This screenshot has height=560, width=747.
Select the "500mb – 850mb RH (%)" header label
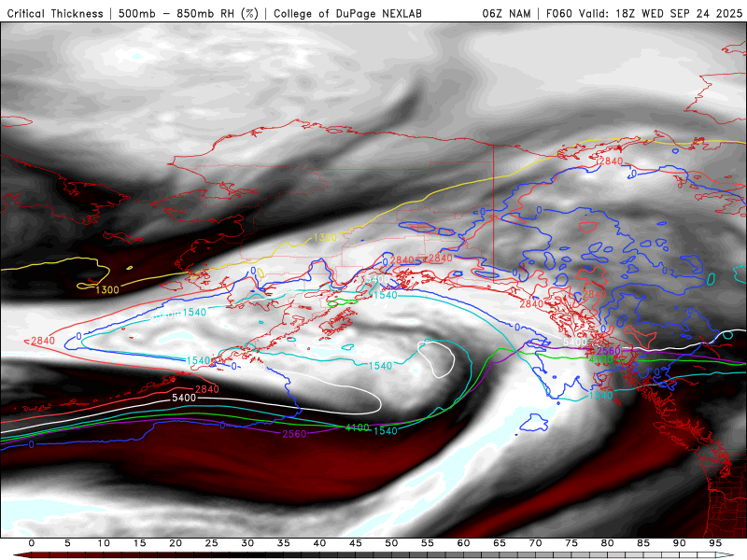189,14
